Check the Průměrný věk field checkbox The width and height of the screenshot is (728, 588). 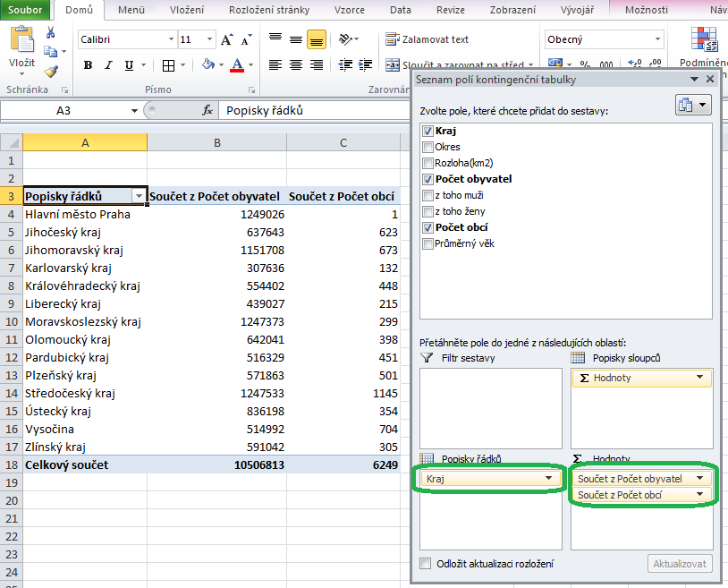427,243
